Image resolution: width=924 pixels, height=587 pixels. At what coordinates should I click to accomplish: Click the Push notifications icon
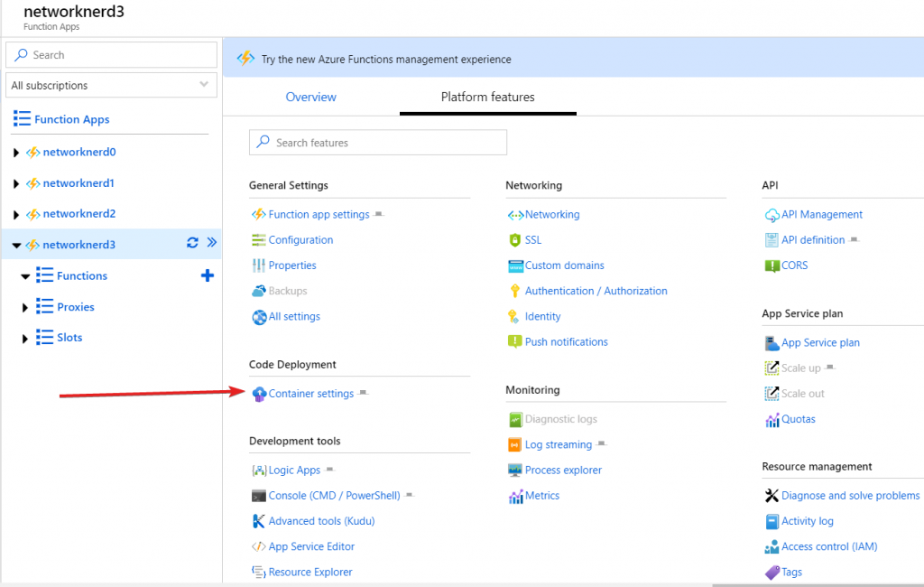[x=515, y=341]
